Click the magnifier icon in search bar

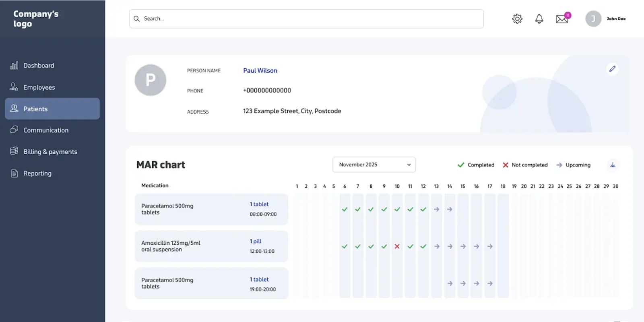pyautogui.click(x=137, y=19)
